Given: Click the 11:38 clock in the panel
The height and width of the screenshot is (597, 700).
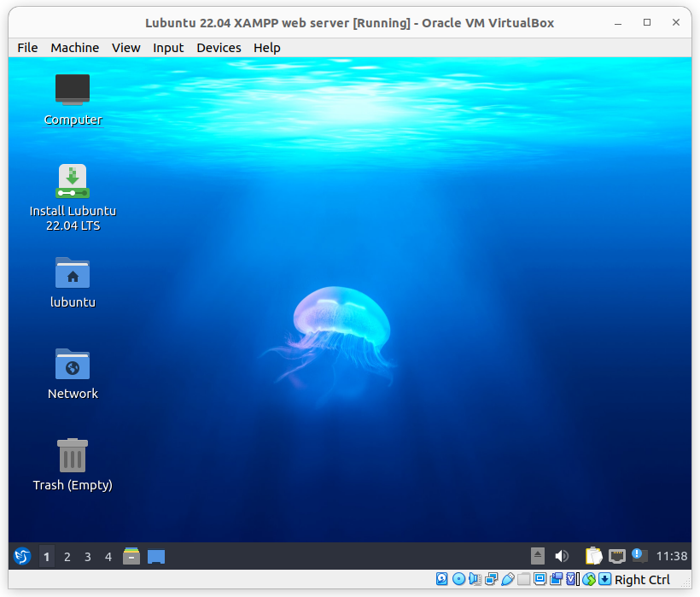Looking at the screenshot, I should click(x=673, y=557).
